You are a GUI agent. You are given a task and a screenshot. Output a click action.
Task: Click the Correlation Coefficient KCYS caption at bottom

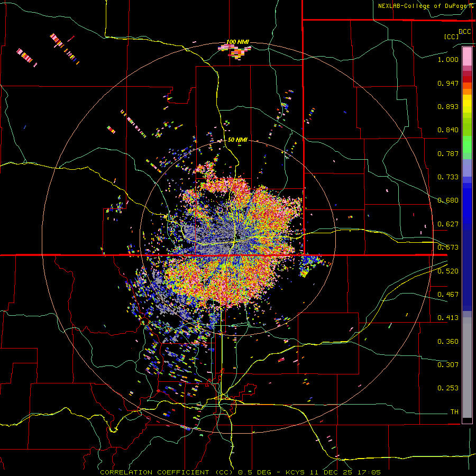pyautogui.click(x=240, y=472)
